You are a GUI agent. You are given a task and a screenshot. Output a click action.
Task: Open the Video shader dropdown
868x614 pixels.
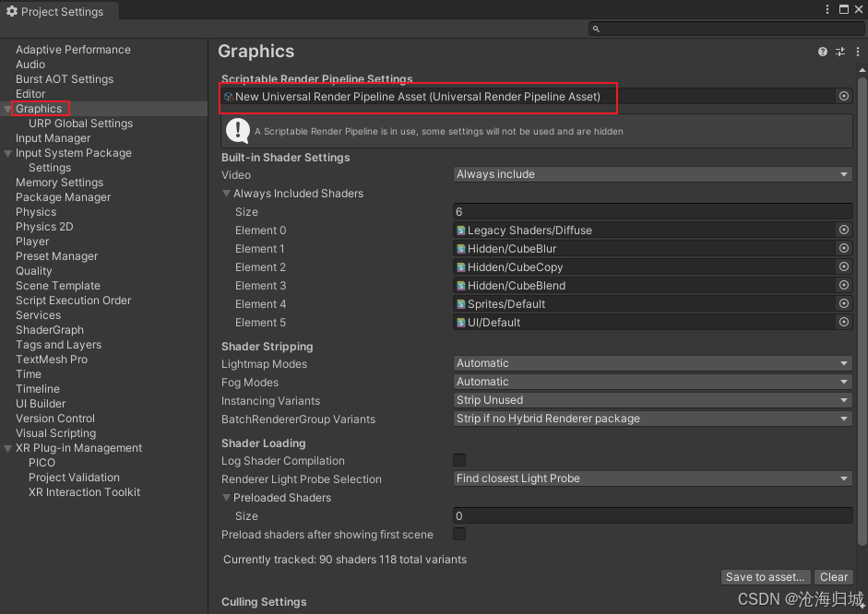(653, 174)
